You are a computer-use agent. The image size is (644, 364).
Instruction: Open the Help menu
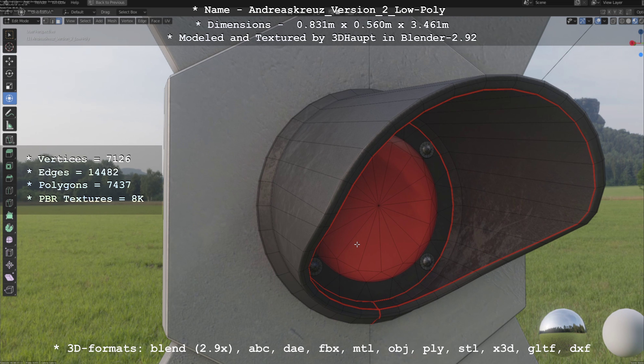(x=75, y=2)
